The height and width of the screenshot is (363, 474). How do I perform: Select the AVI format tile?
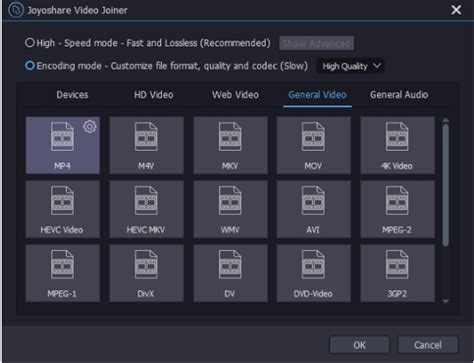coord(313,209)
